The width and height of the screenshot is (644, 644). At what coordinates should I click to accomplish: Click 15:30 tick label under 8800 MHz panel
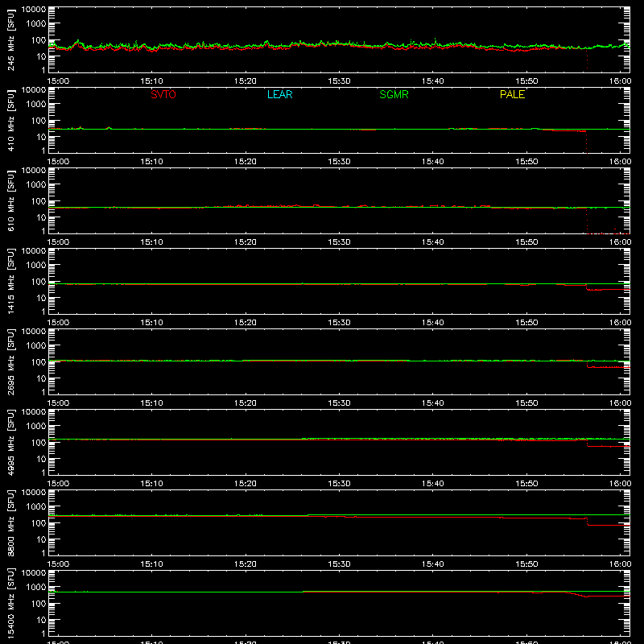tap(339, 564)
